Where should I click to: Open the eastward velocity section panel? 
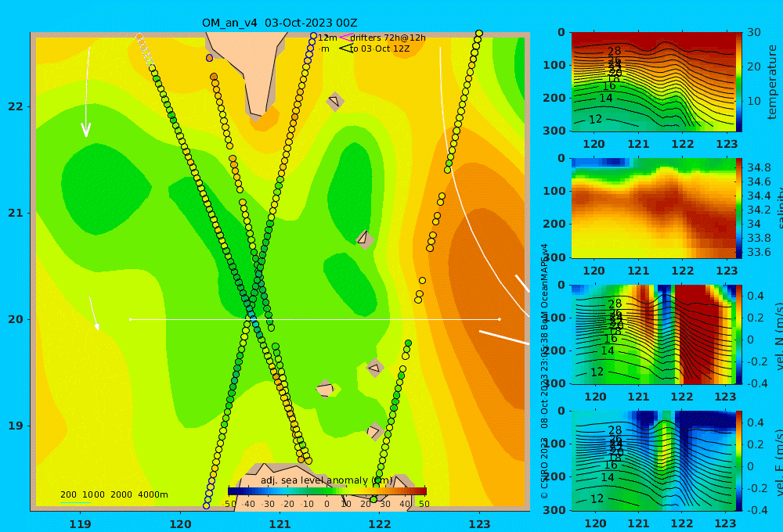(653, 461)
